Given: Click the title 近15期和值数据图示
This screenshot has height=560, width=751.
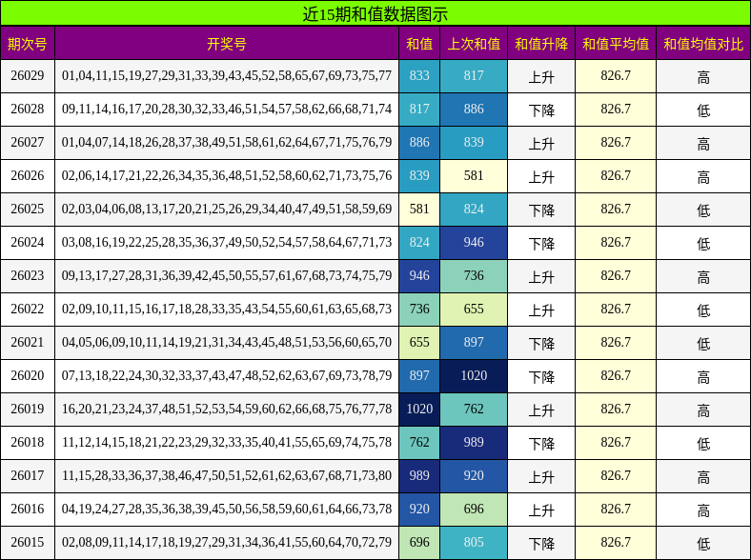Looking at the screenshot, I should pyautogui.click(x=375, y=13).
